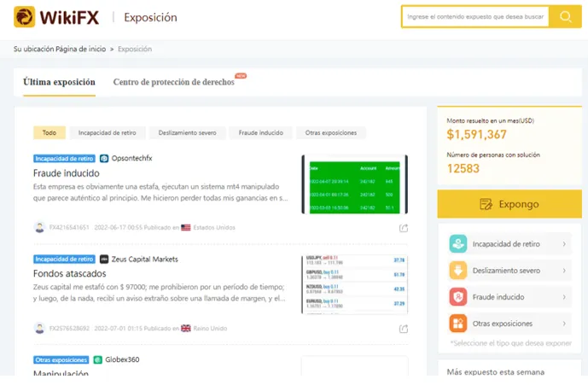
Task: Open the Fondos atascados post title
Action: [69, 273]
